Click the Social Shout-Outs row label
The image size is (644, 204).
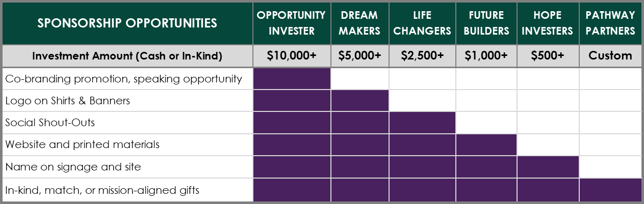point(50,123)
